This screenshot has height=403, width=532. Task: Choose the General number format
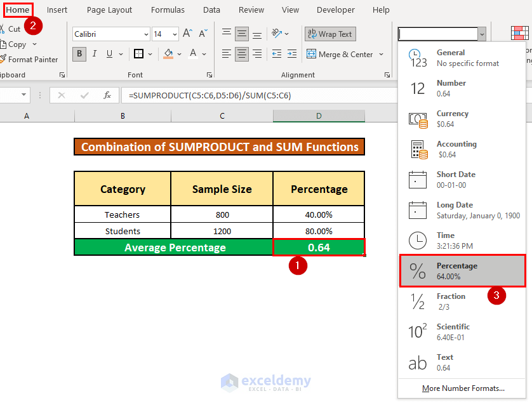(x=462, y=58)
